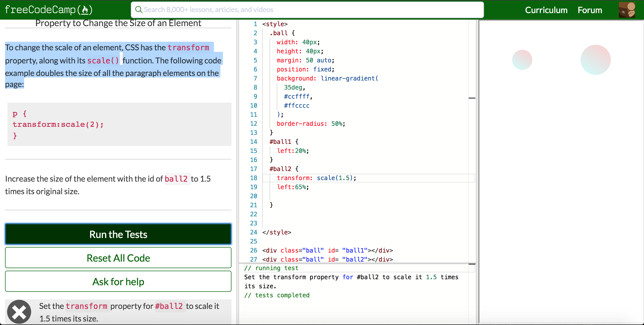Click the search magnifier icon
The image size is (644, 325).
pos(139,10)
